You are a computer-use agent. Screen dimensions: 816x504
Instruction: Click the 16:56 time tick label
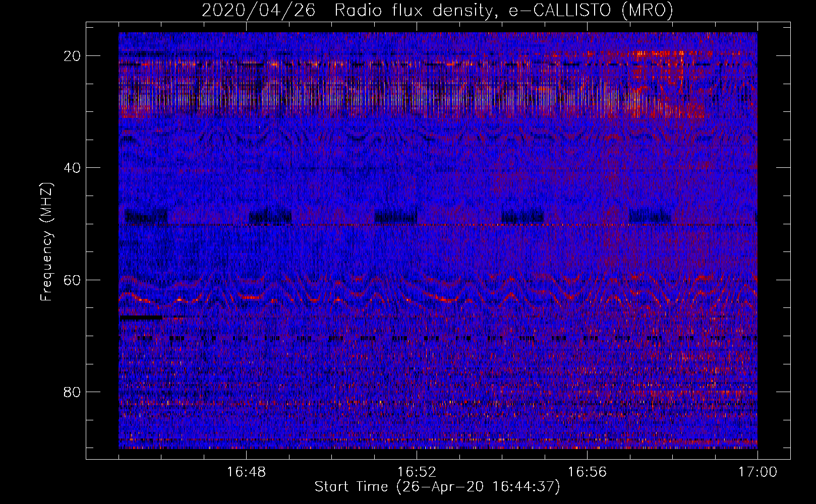587,472
